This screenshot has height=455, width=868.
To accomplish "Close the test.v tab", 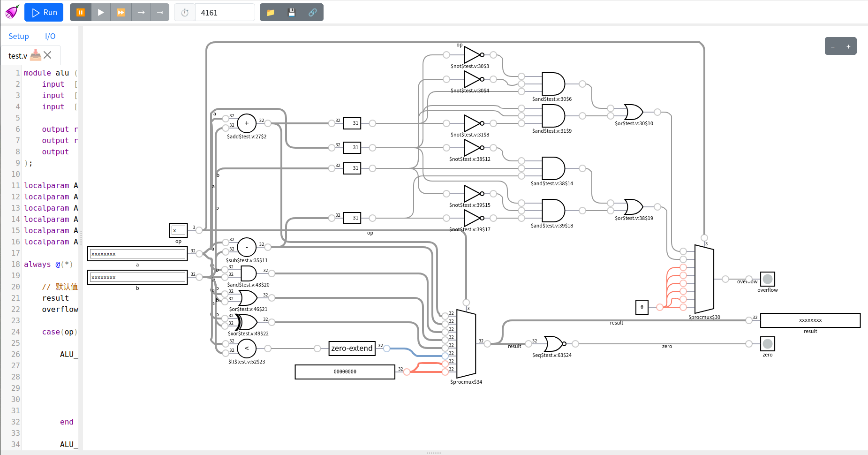I will [47, 55].
